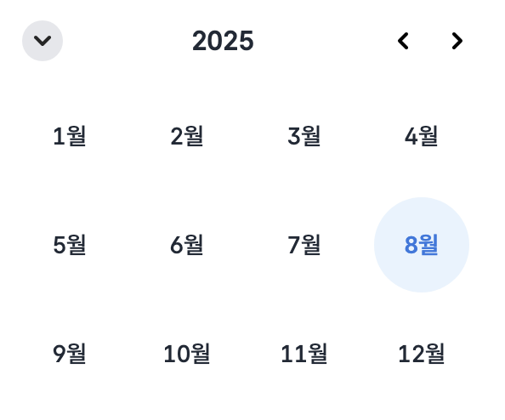Click the 2025 year heading
The image size is (505, 420).
coord(223,41)
